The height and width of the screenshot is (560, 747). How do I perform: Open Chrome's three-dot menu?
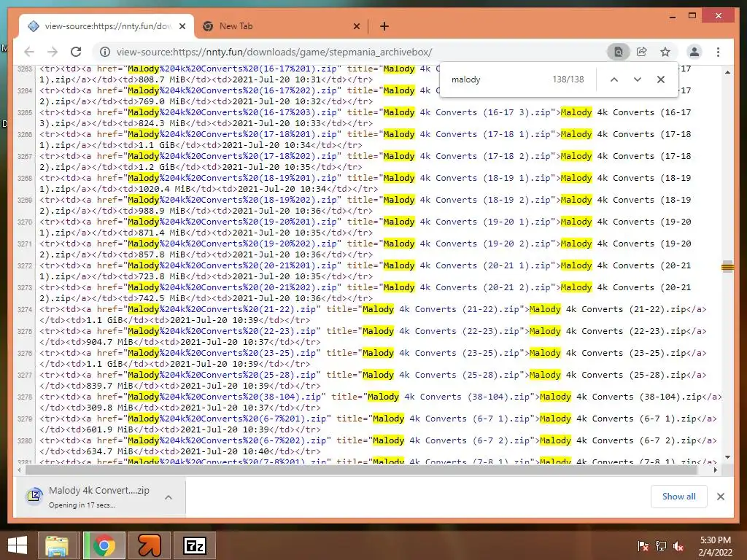pyautogui.click(x=718, y=52)
